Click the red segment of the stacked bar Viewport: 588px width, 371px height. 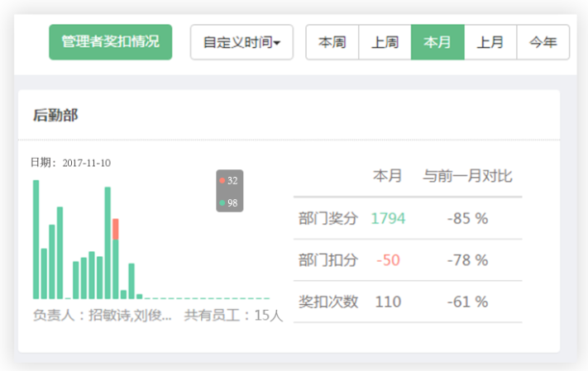point(116,229)
